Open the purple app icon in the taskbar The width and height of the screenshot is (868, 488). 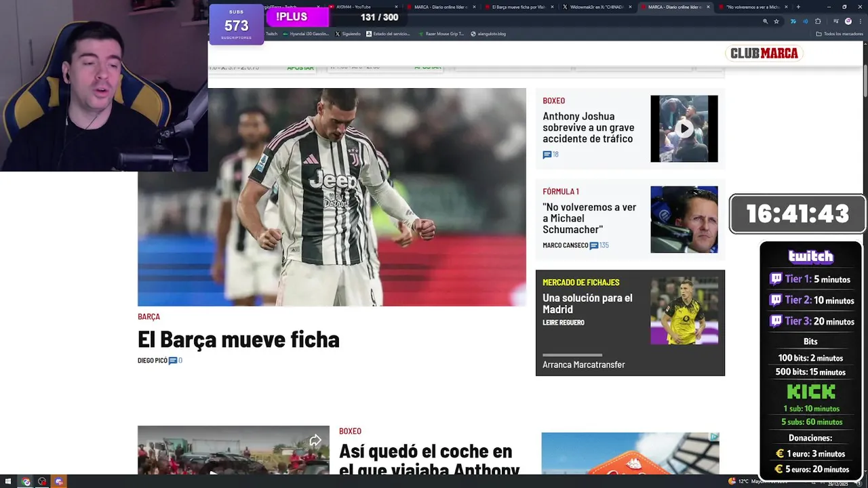[x=58, y=481]
